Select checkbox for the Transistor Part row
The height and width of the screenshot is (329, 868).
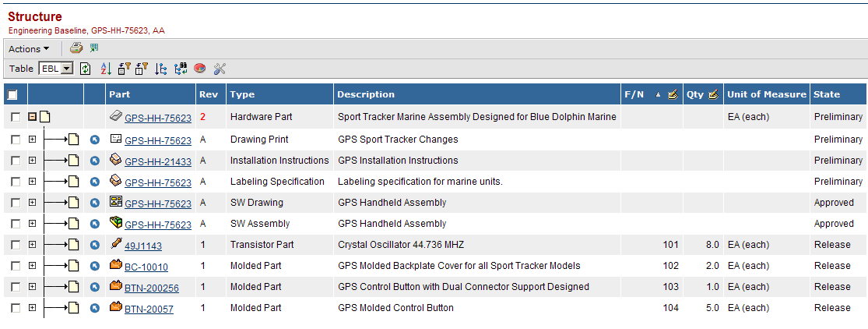(x=16, y=245)
